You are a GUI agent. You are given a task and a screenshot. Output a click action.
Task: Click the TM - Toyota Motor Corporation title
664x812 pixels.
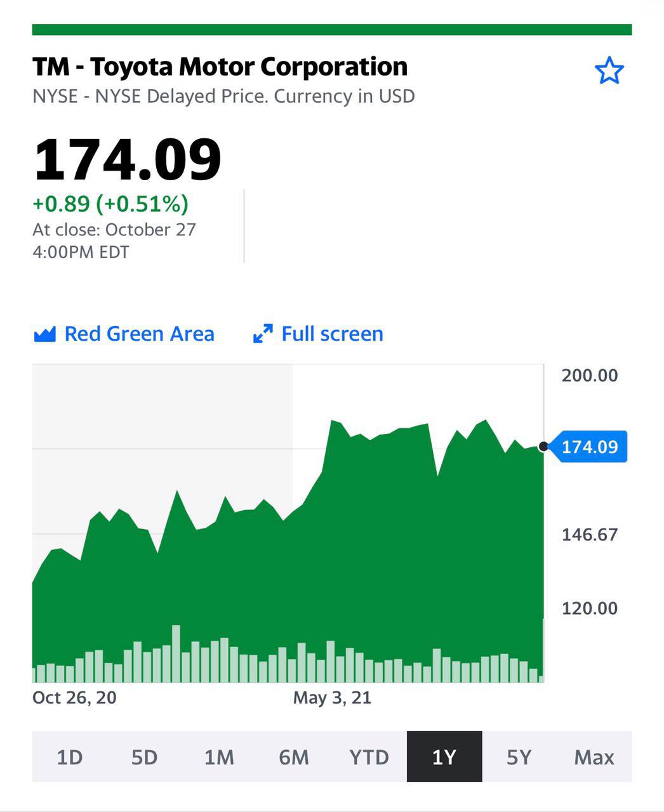(220, 67)
